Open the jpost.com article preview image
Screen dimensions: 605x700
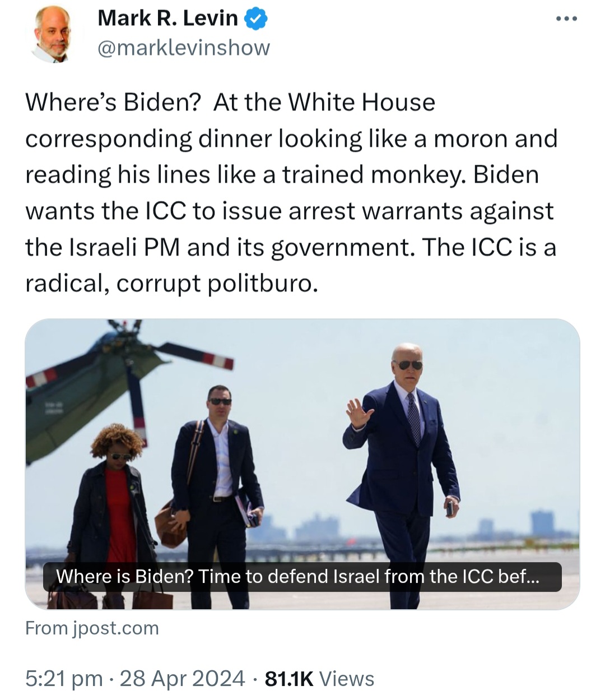pyautogui.click(x=302, y=464)
